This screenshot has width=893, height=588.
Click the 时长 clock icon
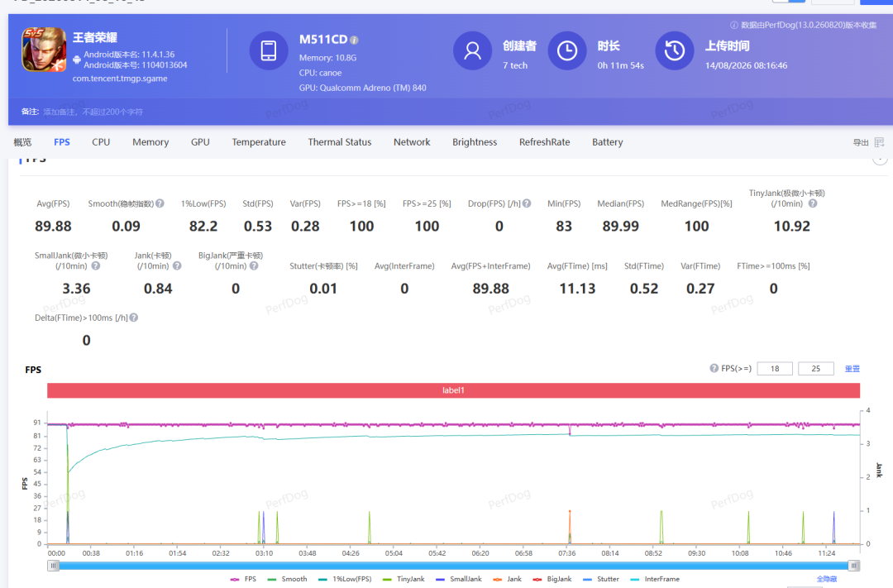[x=566, y=50]
